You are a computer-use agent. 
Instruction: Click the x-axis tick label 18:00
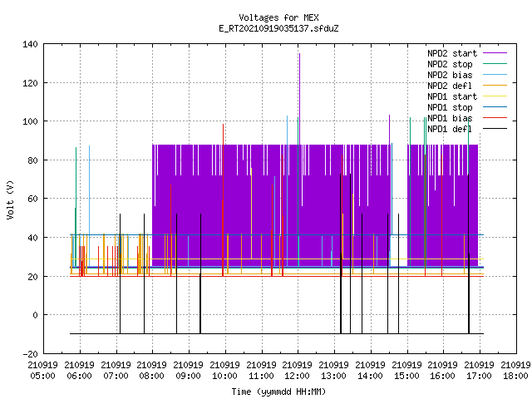click(515, 376)
